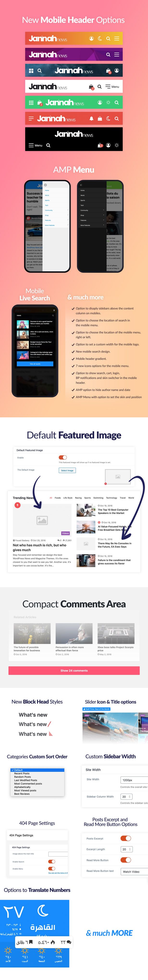This screenshot has width=148, height=980.
Task: Click the notification bell in the red header
Action: coord(91,118)
